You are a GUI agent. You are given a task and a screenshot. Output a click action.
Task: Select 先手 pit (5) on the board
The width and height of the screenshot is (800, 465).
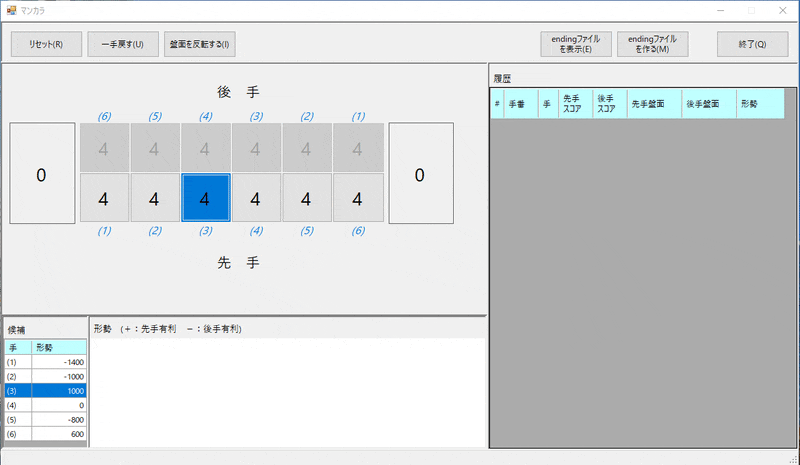point(307,198)
